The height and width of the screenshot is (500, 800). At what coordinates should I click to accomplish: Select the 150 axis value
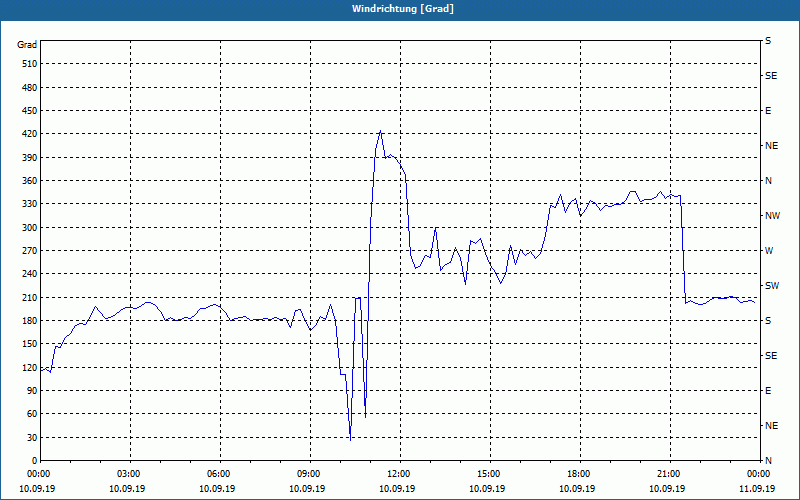point(30,344)
